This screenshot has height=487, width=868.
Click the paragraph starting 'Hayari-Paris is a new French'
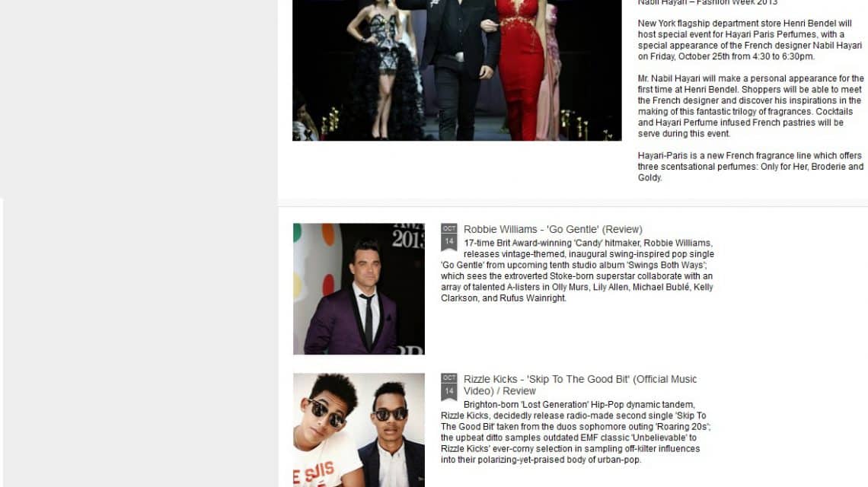(x=751, y=167)
